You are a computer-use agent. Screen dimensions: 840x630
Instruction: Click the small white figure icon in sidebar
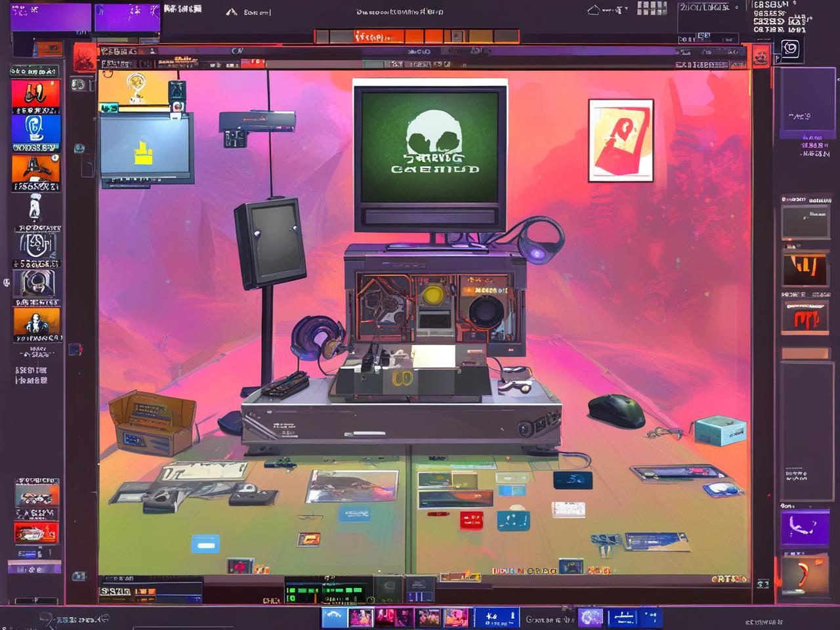[x=35, y=208]
